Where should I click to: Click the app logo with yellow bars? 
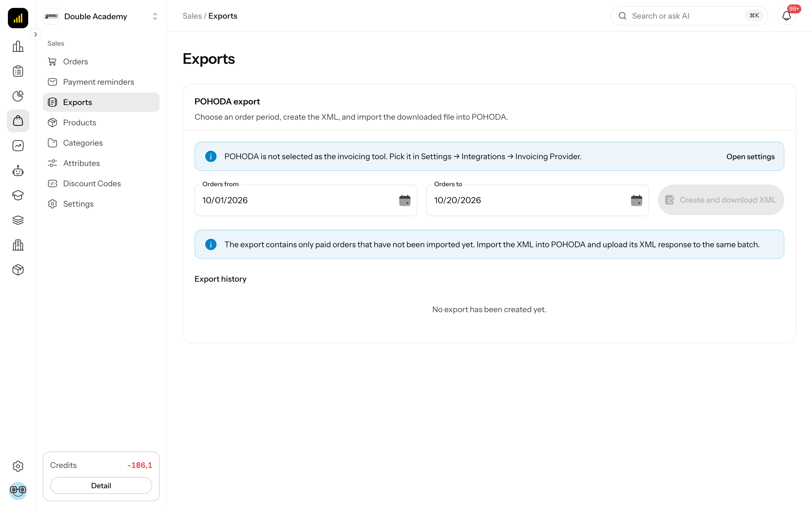[x=18, y=18]
